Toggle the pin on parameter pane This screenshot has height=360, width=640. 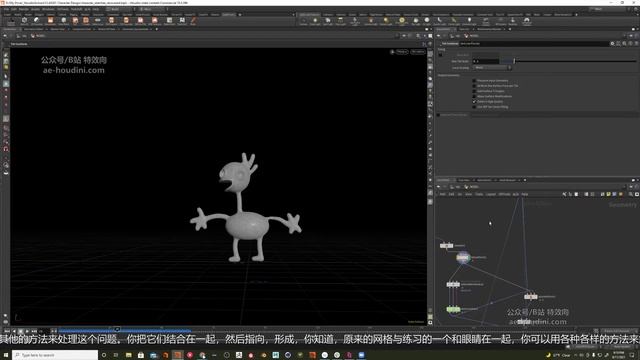pyautogui.click(x=631, y=36)
